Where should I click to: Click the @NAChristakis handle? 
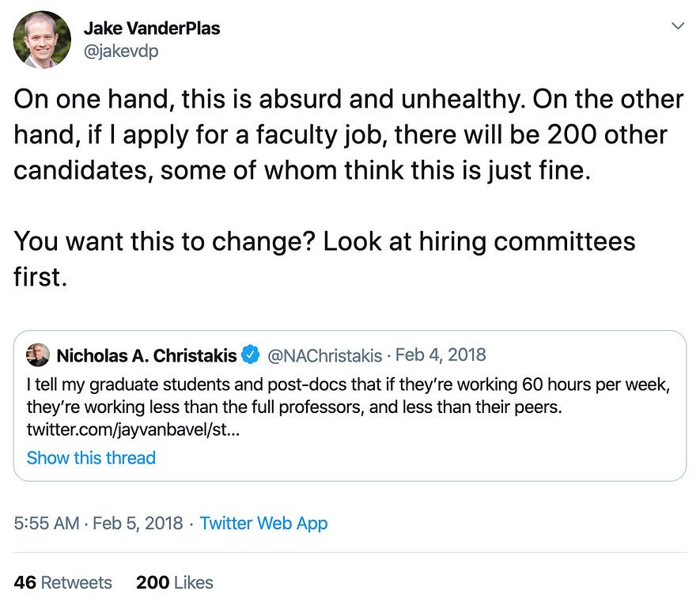pyautogui.click(x=325, y=355)
